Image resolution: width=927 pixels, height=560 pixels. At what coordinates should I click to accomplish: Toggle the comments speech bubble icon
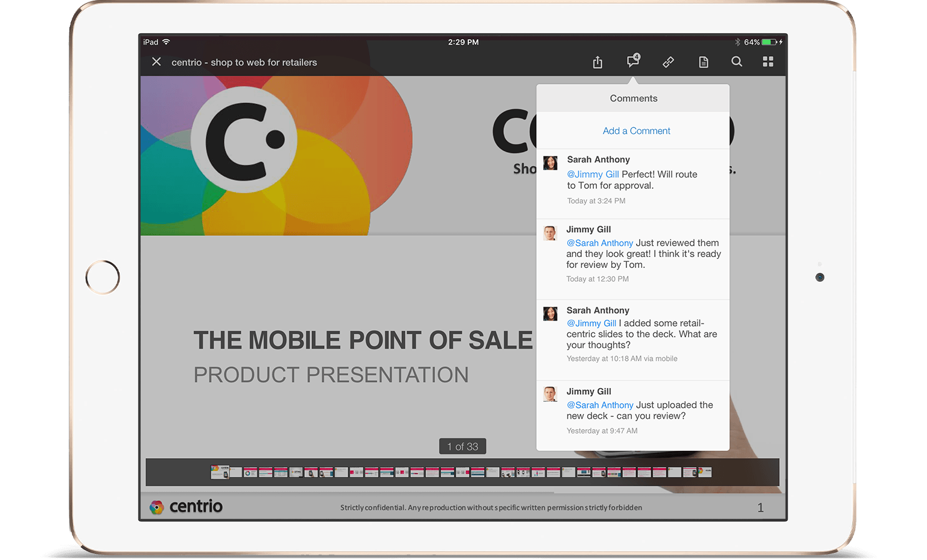coord(632,61)
